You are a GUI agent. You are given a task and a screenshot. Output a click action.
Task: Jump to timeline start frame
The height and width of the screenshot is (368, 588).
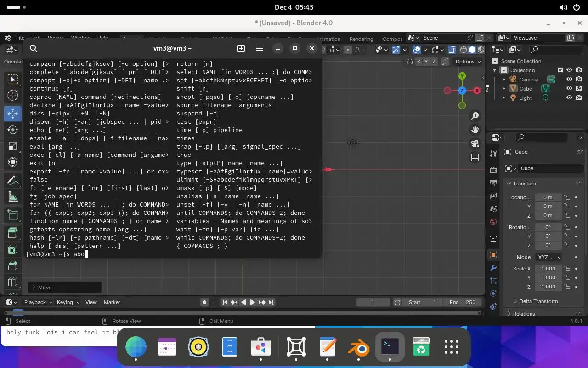225,302
